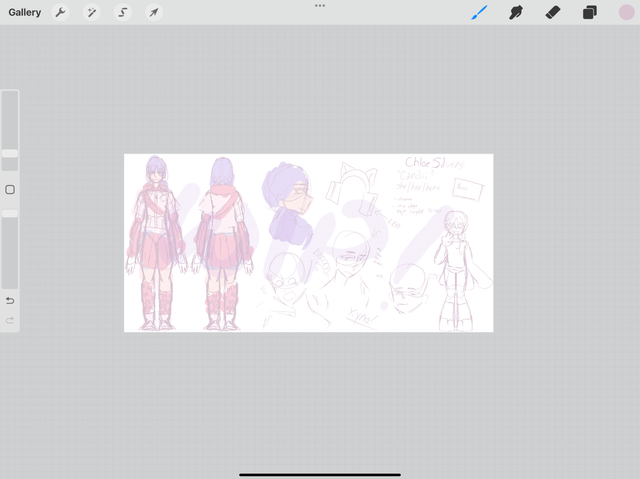Open the pink active color picker
The height and width of the screenshot is (479, 640).
tap(626, 12)
